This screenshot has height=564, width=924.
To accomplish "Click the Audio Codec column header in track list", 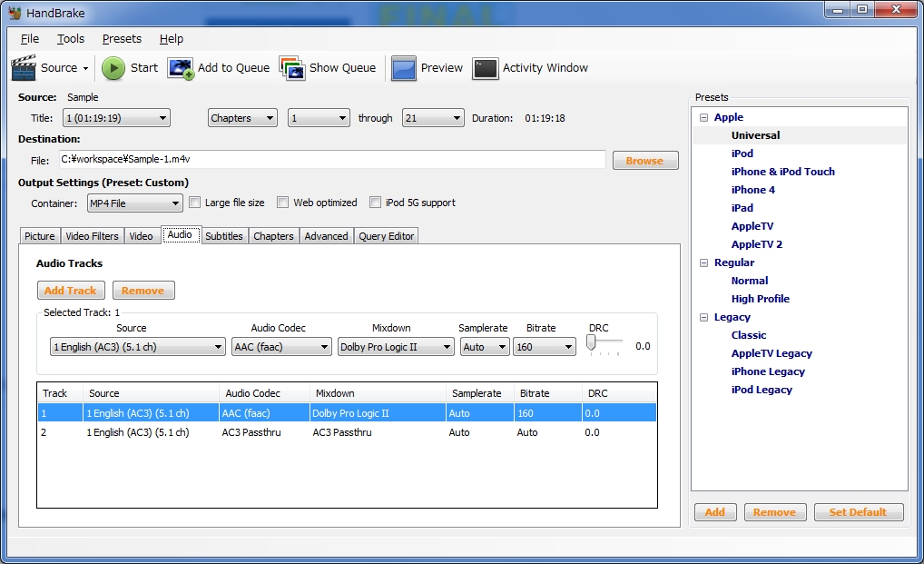I will (265, 393).
